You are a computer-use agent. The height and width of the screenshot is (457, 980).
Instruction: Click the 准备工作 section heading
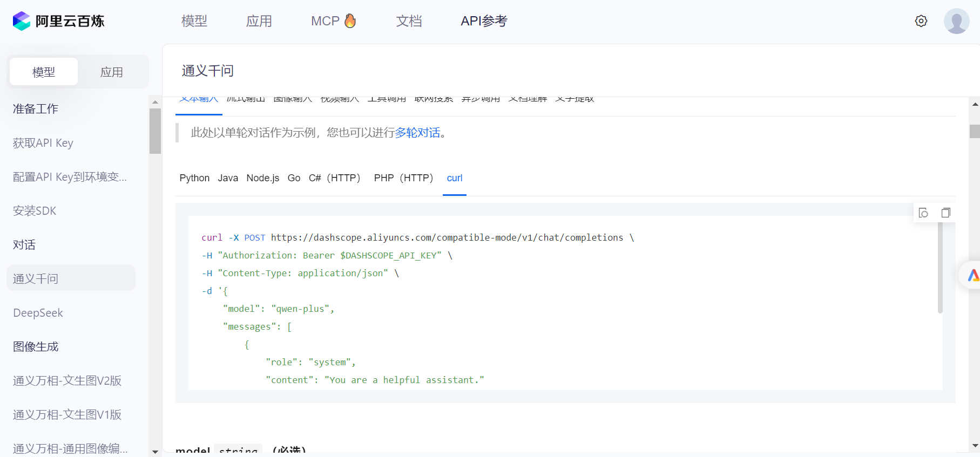[x=36, y=109]
